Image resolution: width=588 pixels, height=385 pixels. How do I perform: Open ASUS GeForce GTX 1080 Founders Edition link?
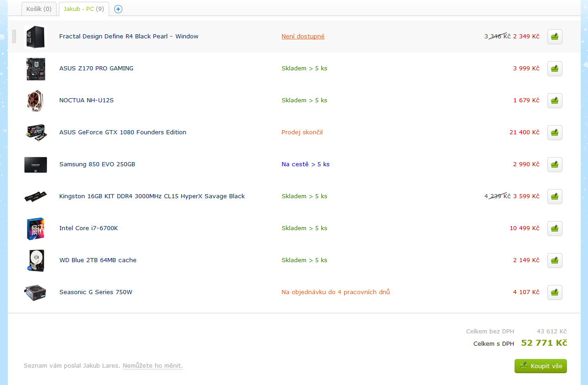coord(123,132)
